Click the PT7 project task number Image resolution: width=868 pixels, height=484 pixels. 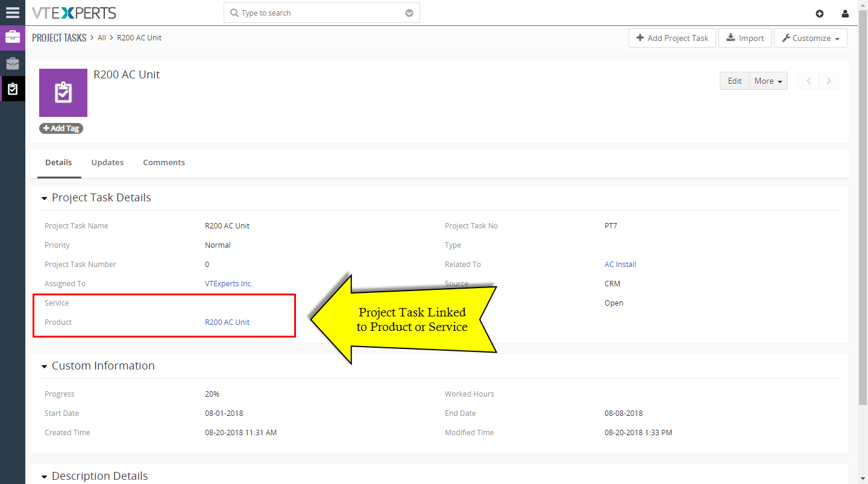(611, 225)
